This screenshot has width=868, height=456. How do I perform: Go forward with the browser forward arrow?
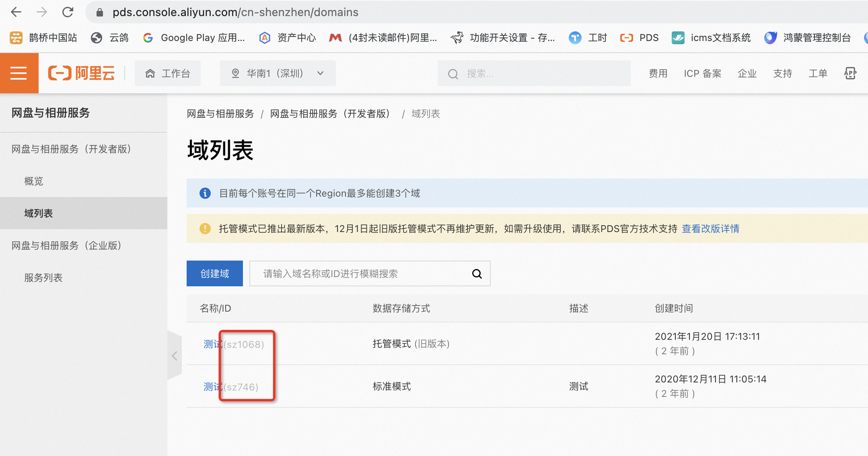42,12
